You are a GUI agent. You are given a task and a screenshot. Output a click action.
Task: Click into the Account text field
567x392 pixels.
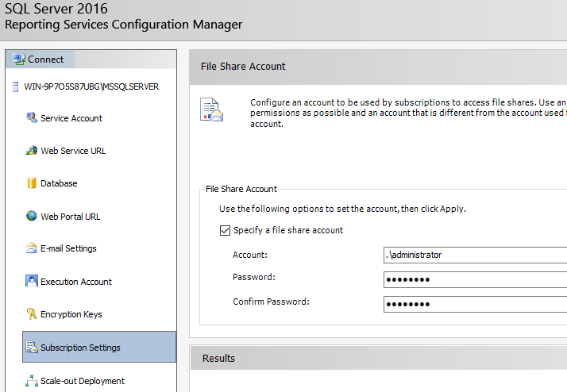click(474, 255)
